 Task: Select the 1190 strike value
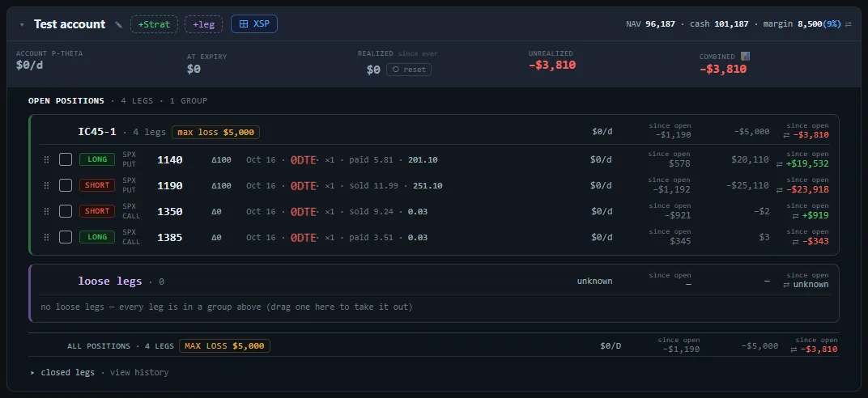pyautogui.click(x=170, y=186)
